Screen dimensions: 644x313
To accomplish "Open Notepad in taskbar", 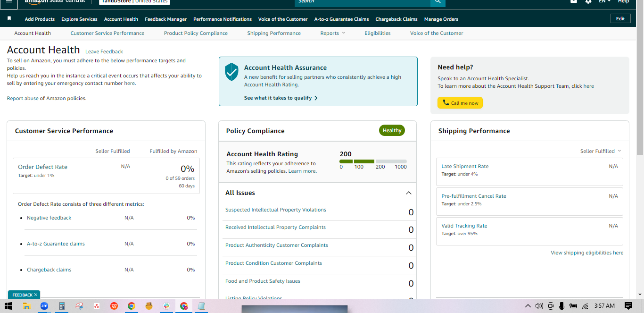I will click(201, 306).
